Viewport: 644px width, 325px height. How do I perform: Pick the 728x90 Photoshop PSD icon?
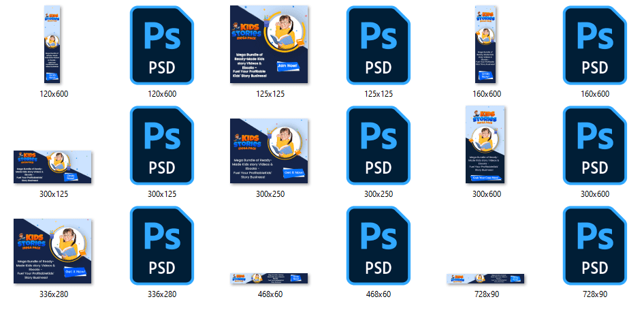(x=595, y=246)
